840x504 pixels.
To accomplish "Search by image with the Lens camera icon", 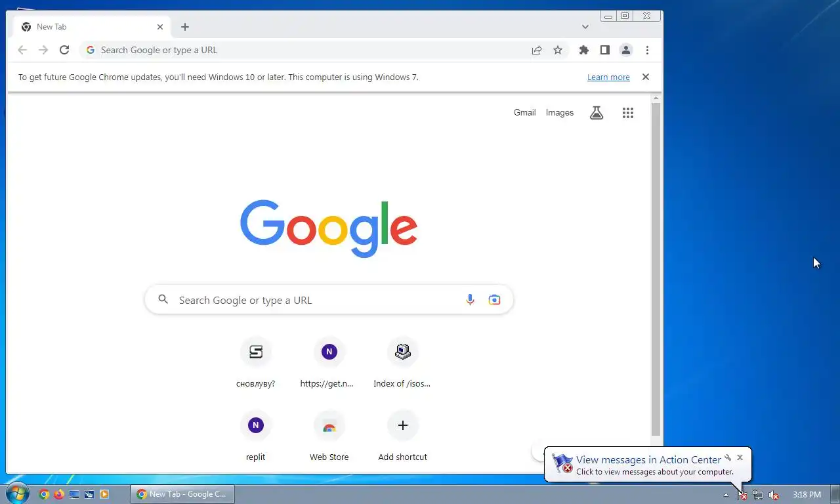I will (494, 300).
